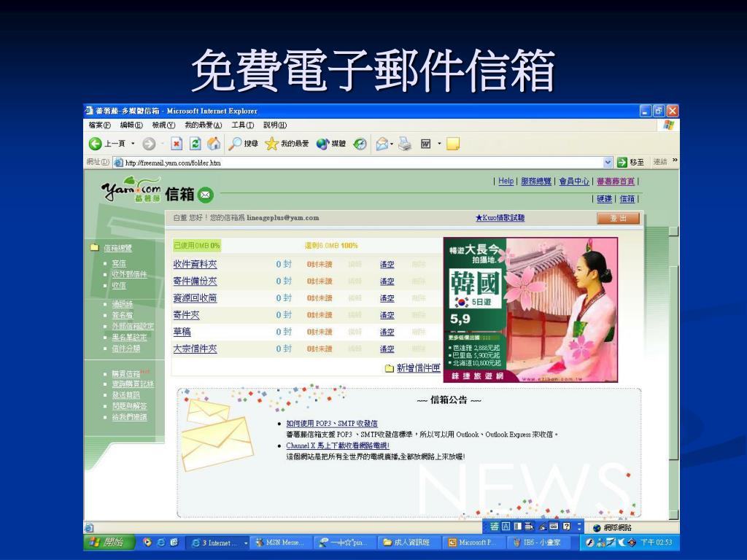Viewport: 747px width, 560px height.
Task: Open the 編輯(E) menu
Action: (x=131, y=125)
